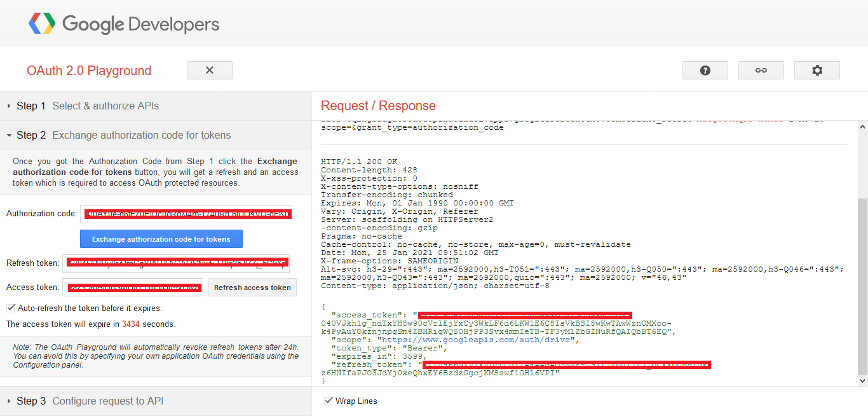This screenshot has width=868, height=416.
Task: Toggle auto-refresh the token before it expires
Action: 11,308
